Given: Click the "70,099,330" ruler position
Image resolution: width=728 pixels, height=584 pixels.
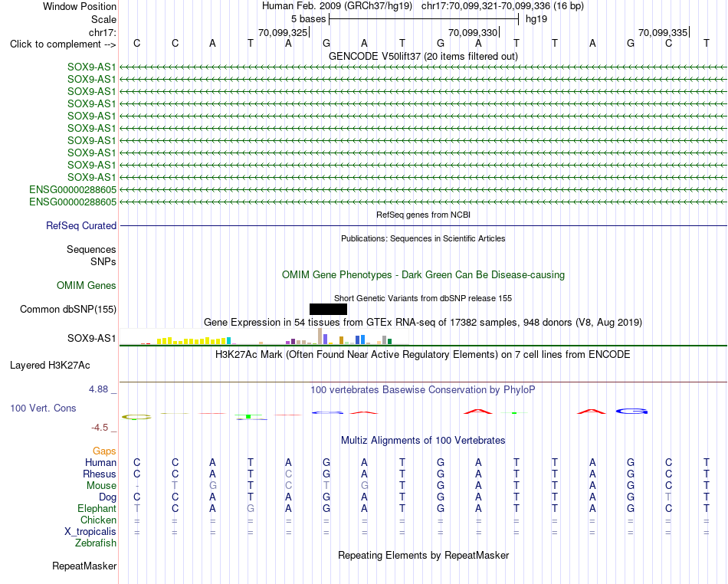Looking at the screenshot, I should coord(473,32).
